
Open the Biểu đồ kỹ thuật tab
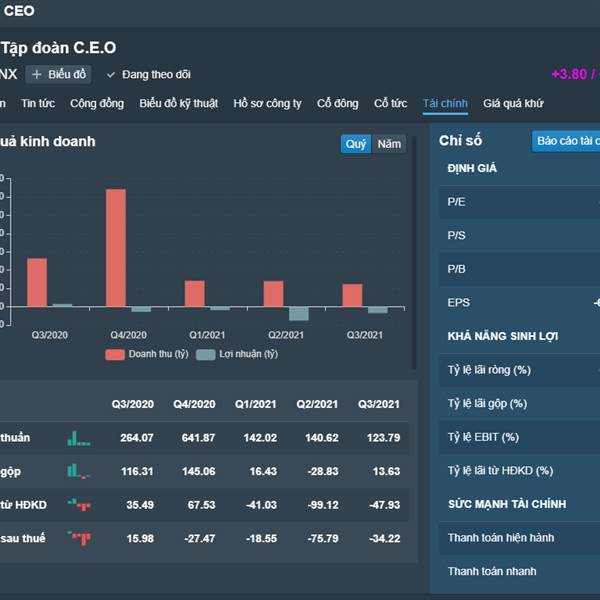(178, 103)
